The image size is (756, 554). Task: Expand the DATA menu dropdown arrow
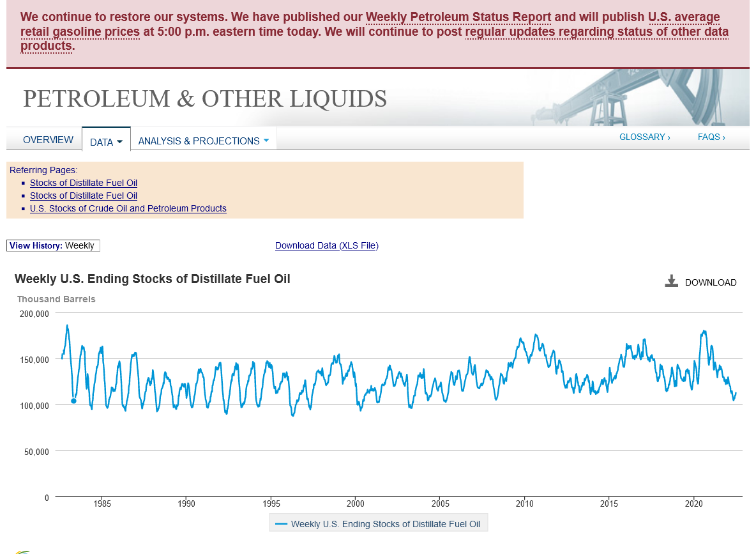tap(119, 142)
